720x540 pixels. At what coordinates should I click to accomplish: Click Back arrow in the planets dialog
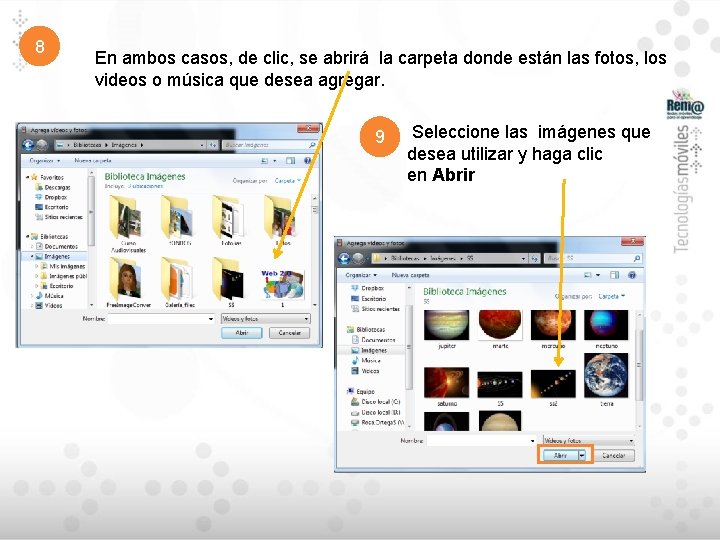[344, 259]
